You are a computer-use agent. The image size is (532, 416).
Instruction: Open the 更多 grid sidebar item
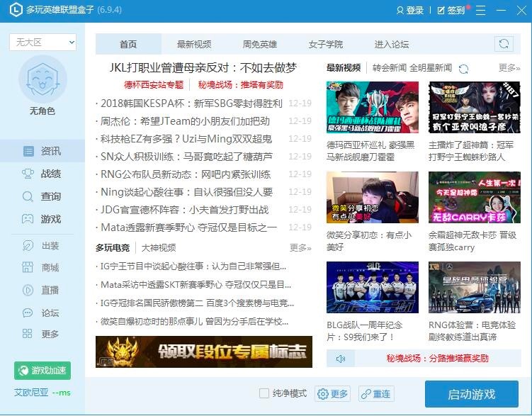(42, 334)
